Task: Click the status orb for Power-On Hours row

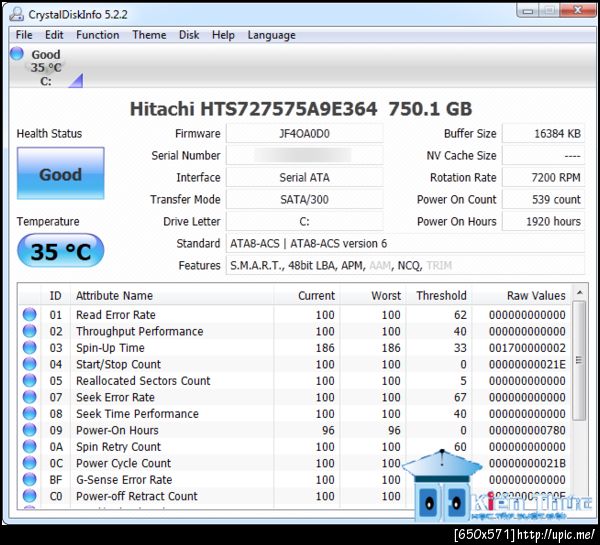Action: pos(30,430)
